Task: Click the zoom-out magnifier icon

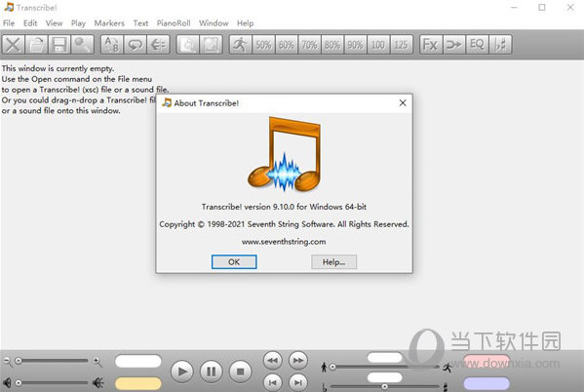Action: [x=7, y=361]
